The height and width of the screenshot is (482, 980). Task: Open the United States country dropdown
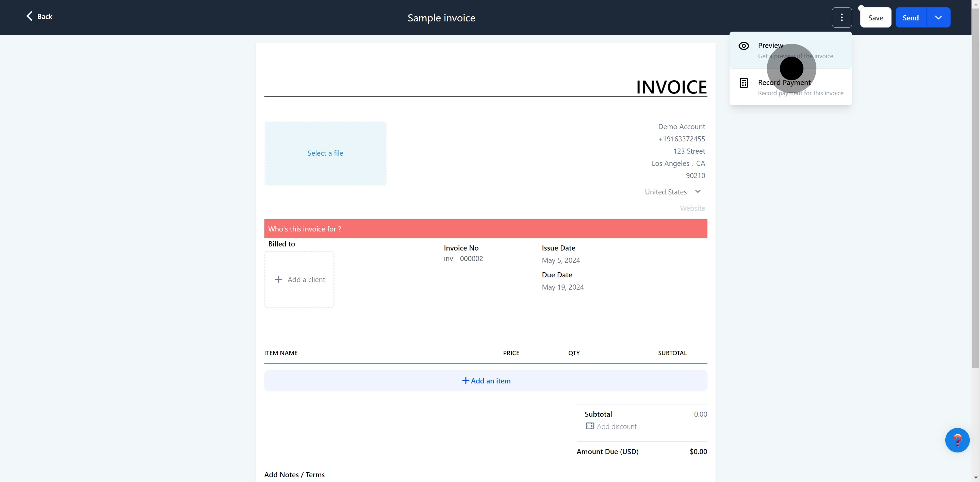point(672,192)
